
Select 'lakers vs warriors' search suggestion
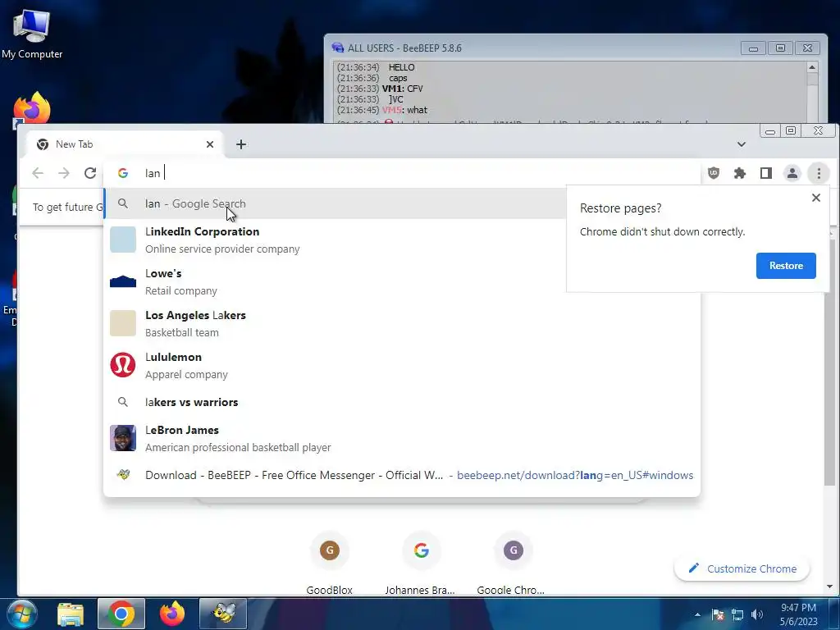click(x=402, y=402)
